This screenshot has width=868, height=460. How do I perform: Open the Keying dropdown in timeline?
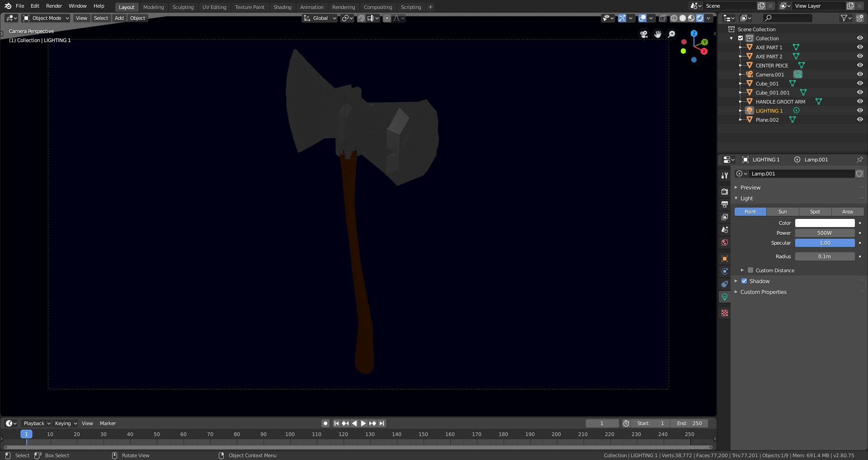(66, 423)
